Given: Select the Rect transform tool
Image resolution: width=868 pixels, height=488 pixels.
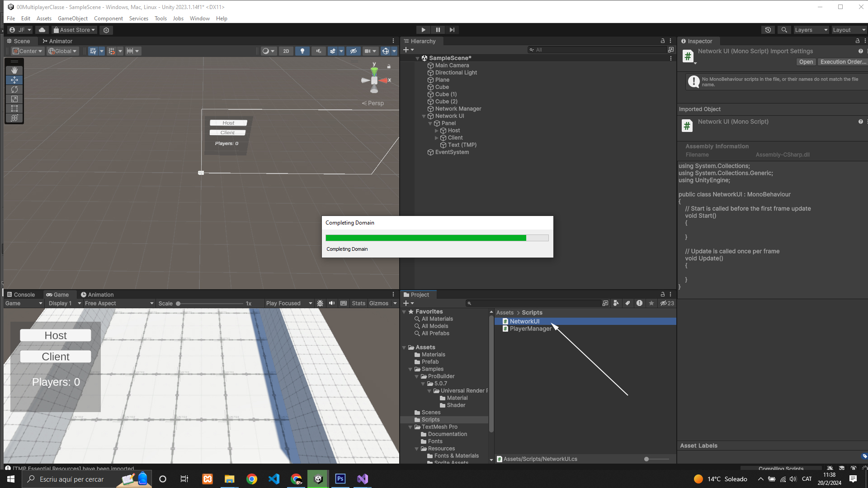Looking at the screenshot, I should click(x=14, y=108).
